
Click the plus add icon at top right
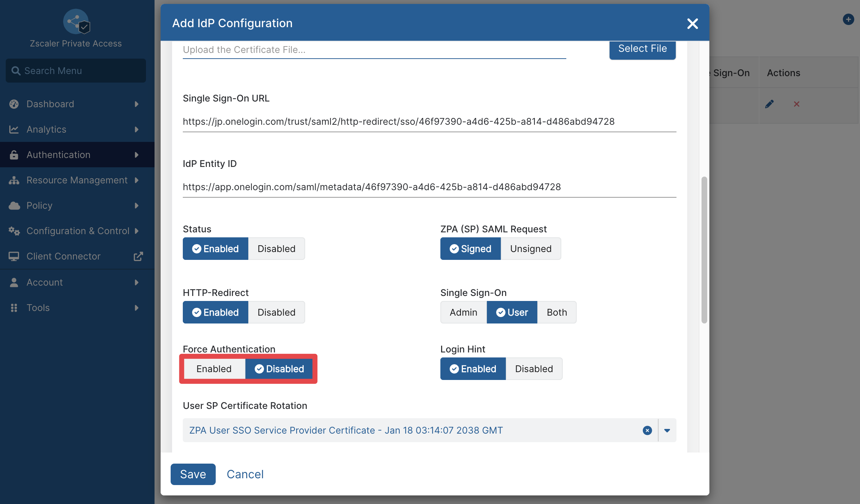coord(848,19)
